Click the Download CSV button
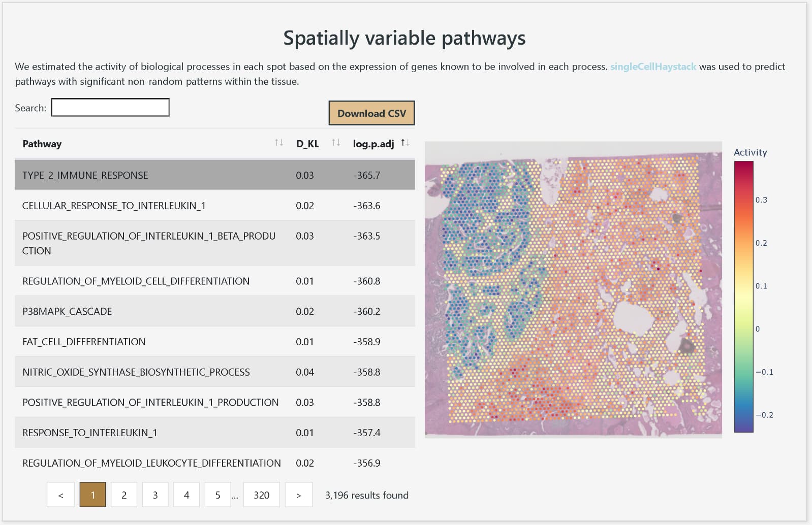The height and width of the screenshot is (525, 812). pos(371,113)
